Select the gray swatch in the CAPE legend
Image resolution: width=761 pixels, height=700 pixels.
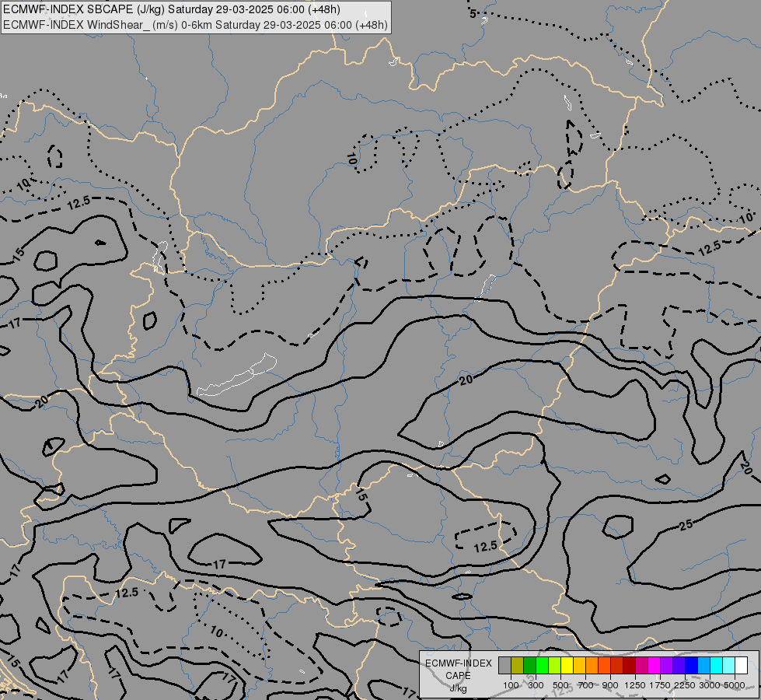pyautogui.click(x=504, y=666)
